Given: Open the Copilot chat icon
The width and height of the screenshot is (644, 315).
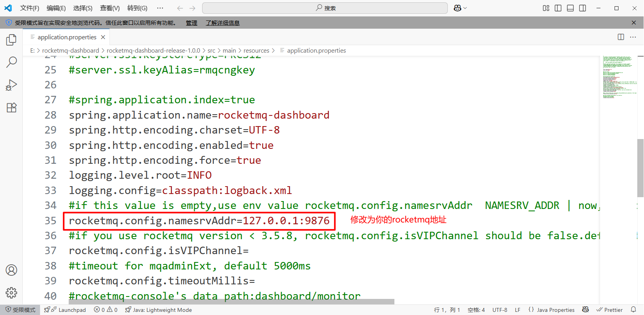Looking at the screenshot, I should 457,8.
